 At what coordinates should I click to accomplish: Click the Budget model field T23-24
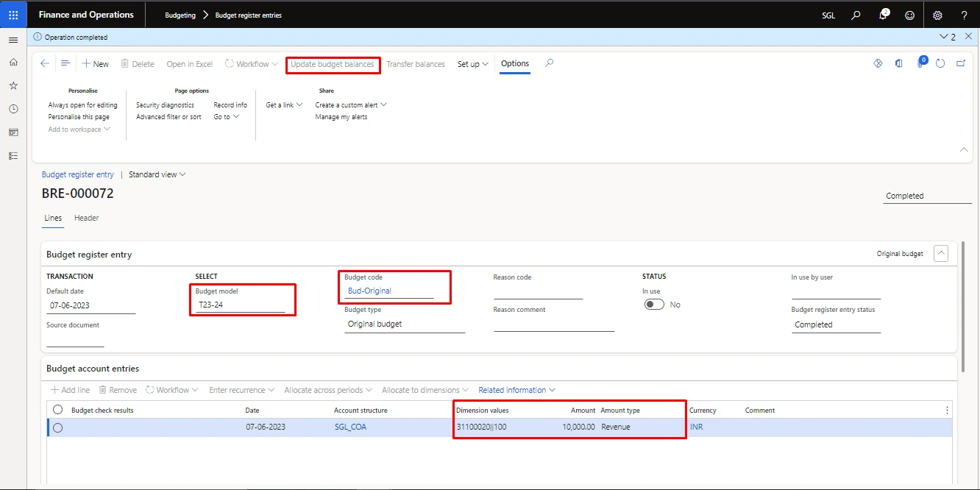[240, 305]
